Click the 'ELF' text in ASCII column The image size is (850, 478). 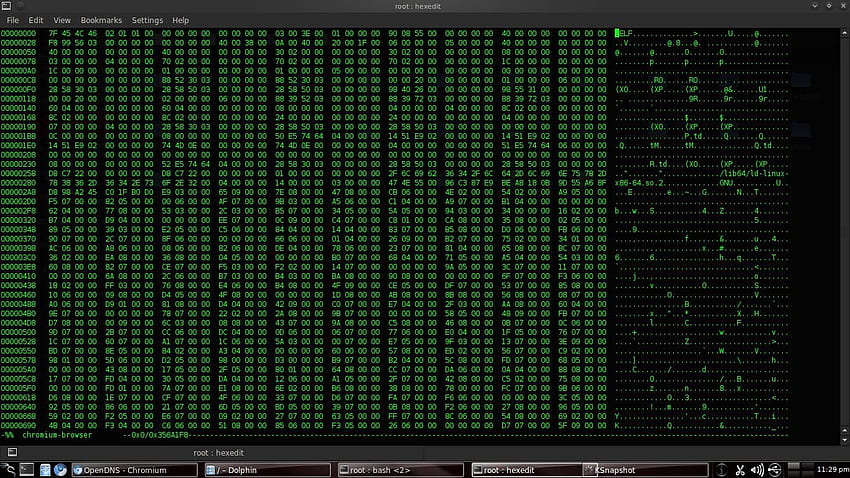tap(626, 34)
